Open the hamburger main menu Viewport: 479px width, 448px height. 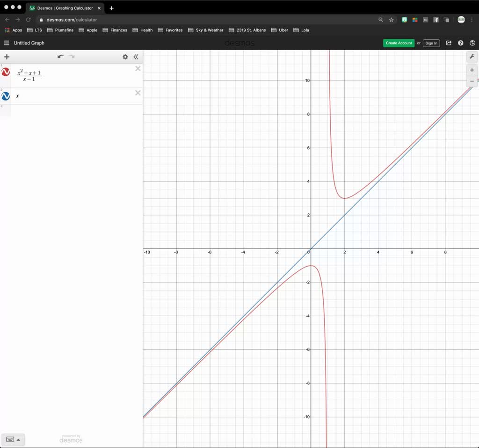tap(6, 43)
